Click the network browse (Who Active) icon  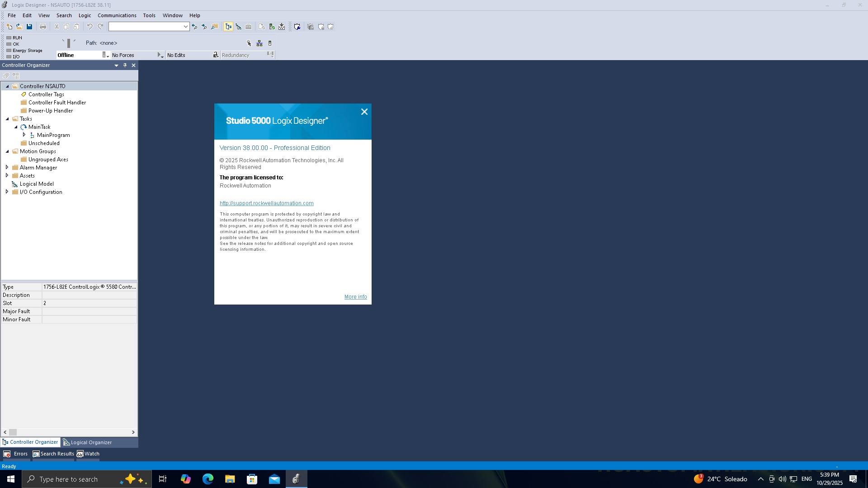click(x=259, y=43)
